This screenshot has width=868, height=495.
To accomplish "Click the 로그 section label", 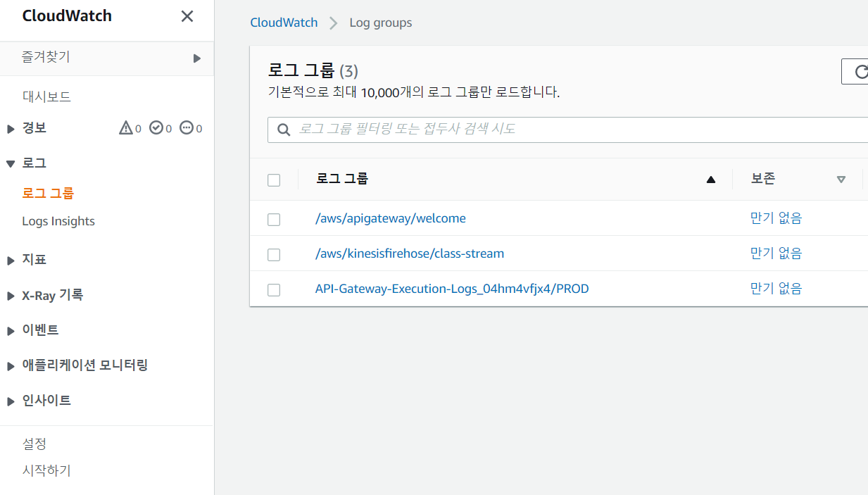I will [34, 163].
